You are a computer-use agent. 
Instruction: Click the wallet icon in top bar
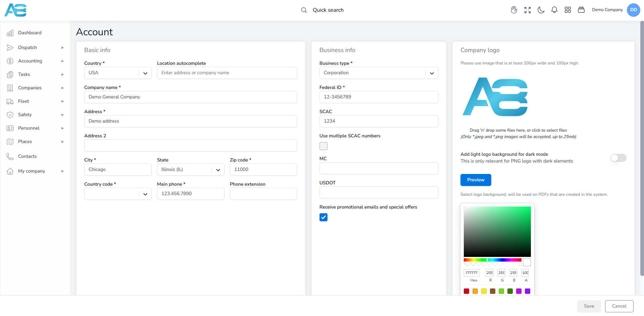[x=581, y=10]
